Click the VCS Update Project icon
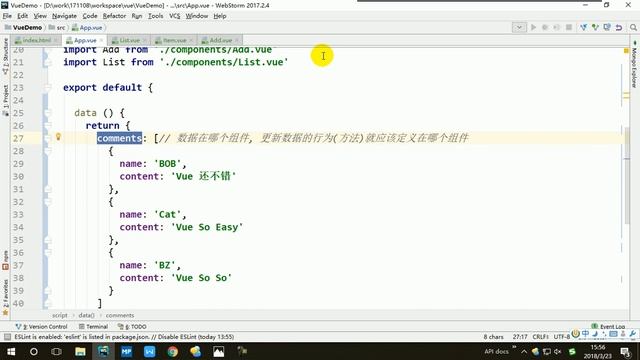 (x=584, y=27)
